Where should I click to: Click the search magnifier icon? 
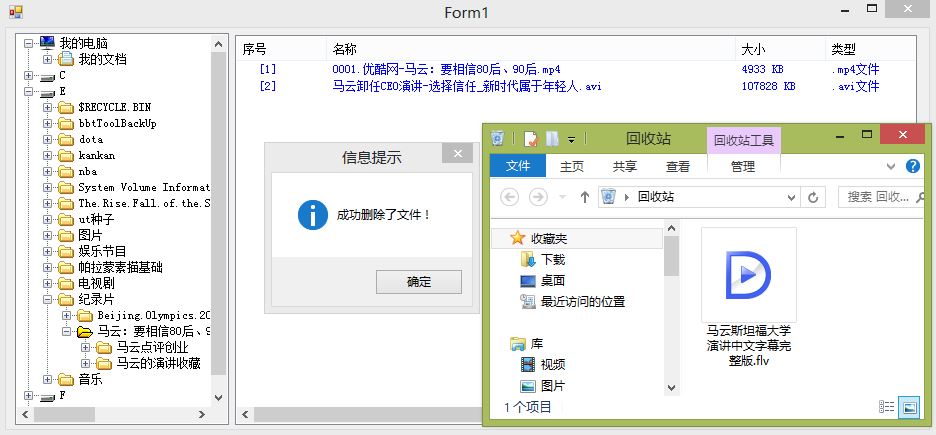920,197
